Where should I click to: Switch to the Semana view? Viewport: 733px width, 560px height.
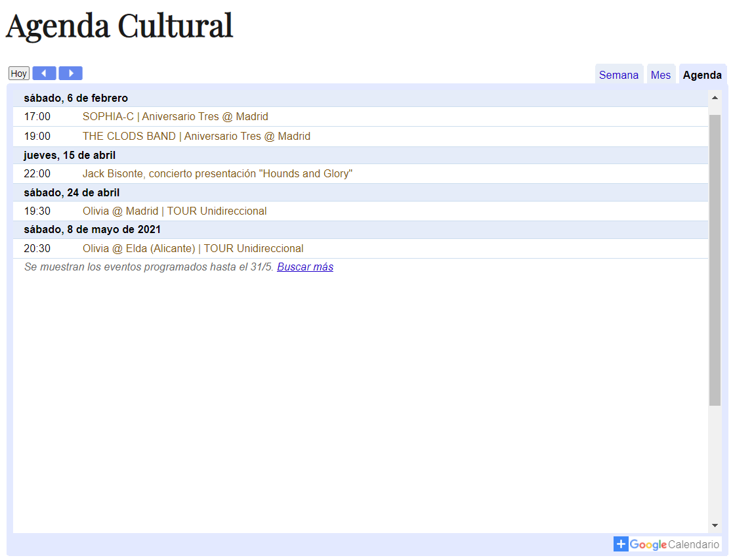[618, 74]
